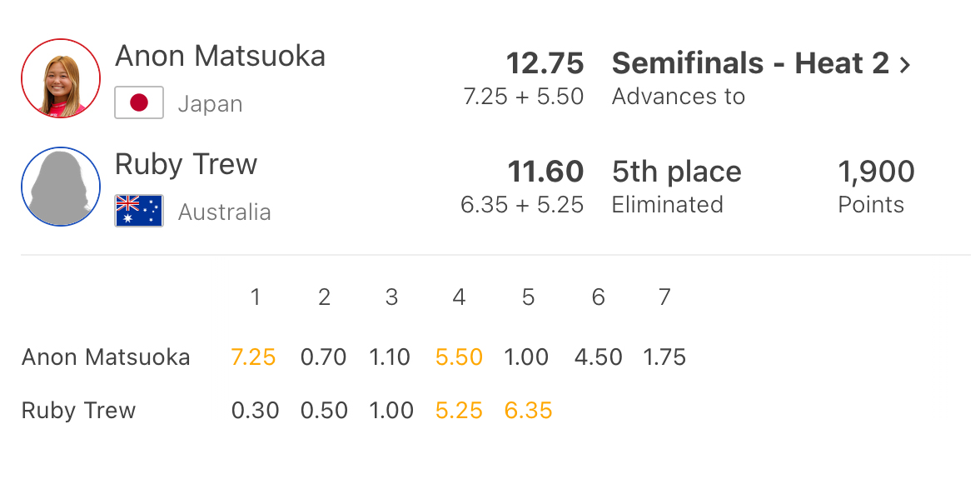
Task: Select Ruby Trew's total score 11.60
Action: click(545, 172)
